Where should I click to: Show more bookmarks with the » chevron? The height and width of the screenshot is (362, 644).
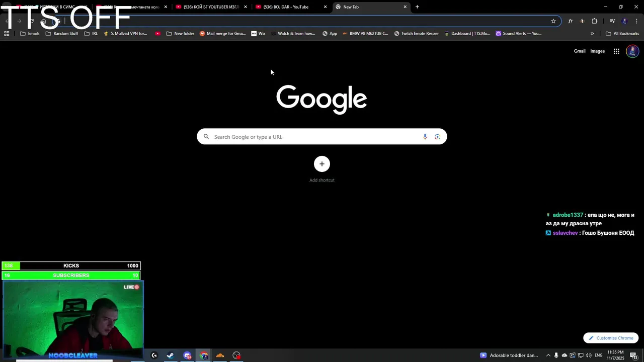tap(592, 34)
